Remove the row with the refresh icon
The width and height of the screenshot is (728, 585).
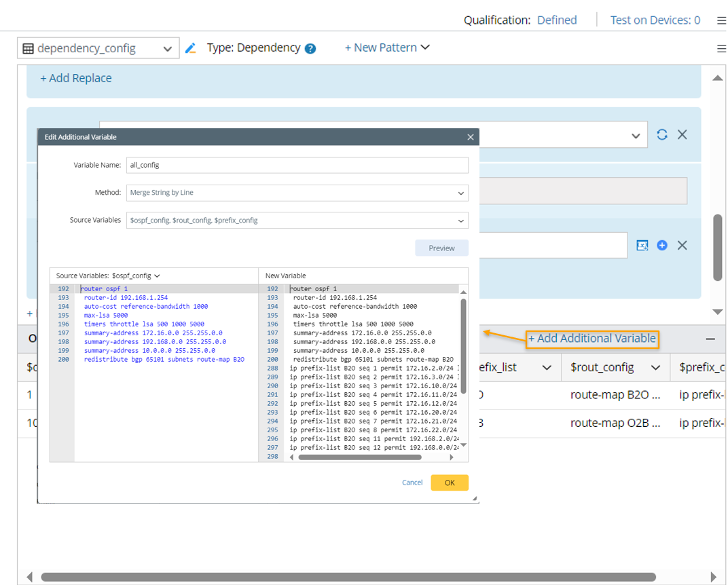[x=682, y=134]
